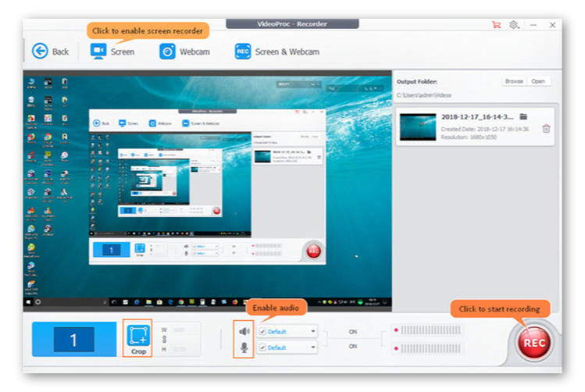Click the crop width W field

point(185,330)
